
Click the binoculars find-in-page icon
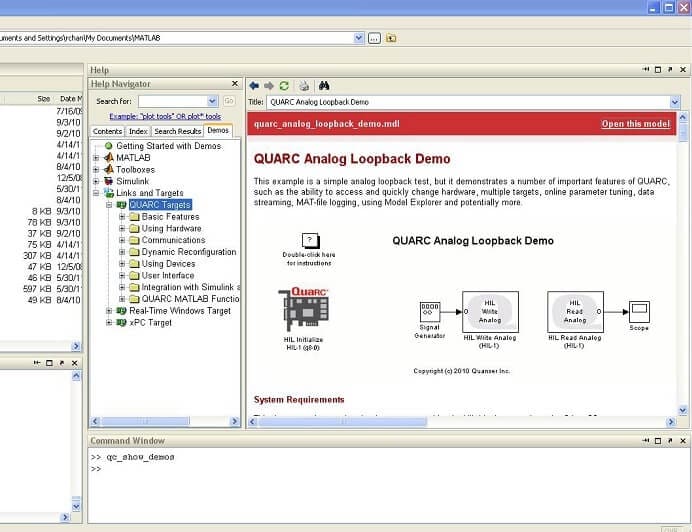[324, 86]
